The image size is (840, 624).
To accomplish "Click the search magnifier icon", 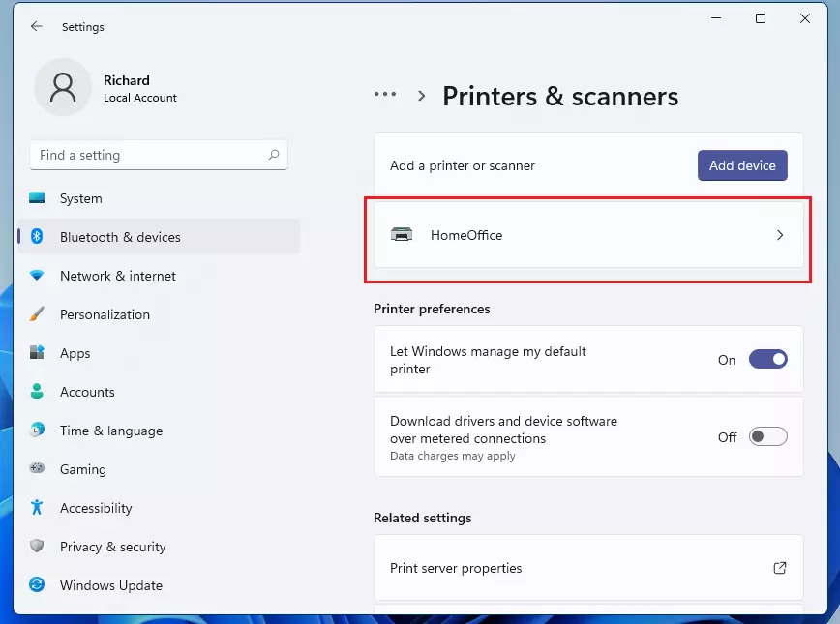I will 274,155.
